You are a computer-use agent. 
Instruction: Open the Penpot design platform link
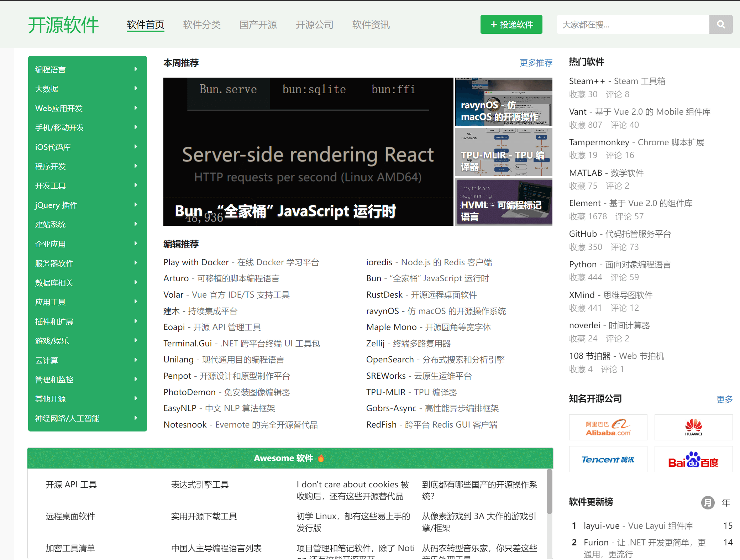point(227,376)
